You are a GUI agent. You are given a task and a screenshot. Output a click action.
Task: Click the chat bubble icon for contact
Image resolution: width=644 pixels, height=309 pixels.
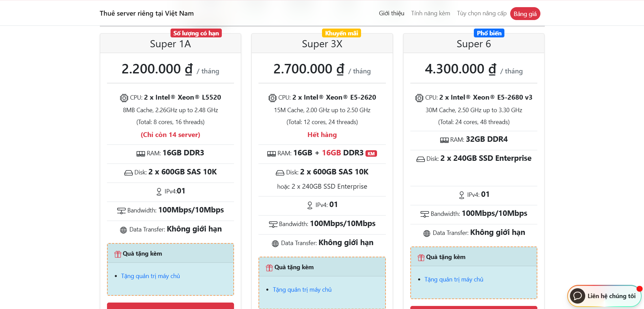coord(577,296)
